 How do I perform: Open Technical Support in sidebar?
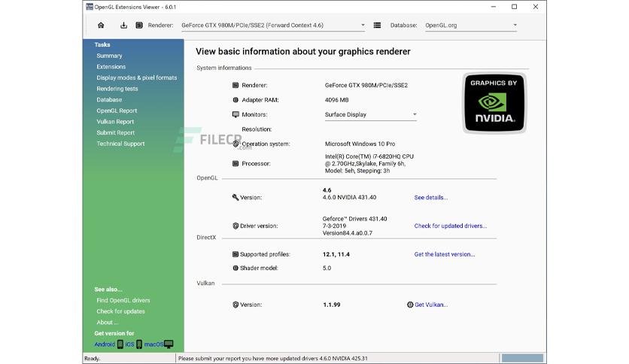tap(120, 144)
